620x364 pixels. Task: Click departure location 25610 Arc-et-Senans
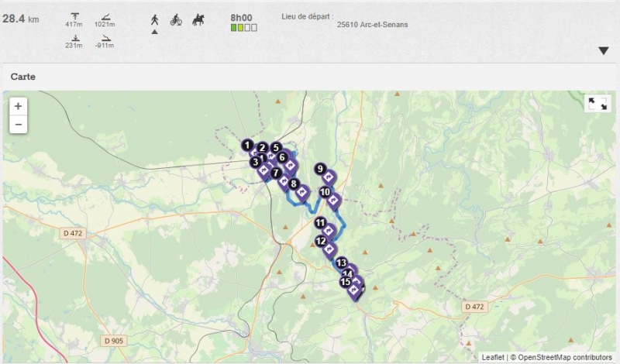click(372, 24)
